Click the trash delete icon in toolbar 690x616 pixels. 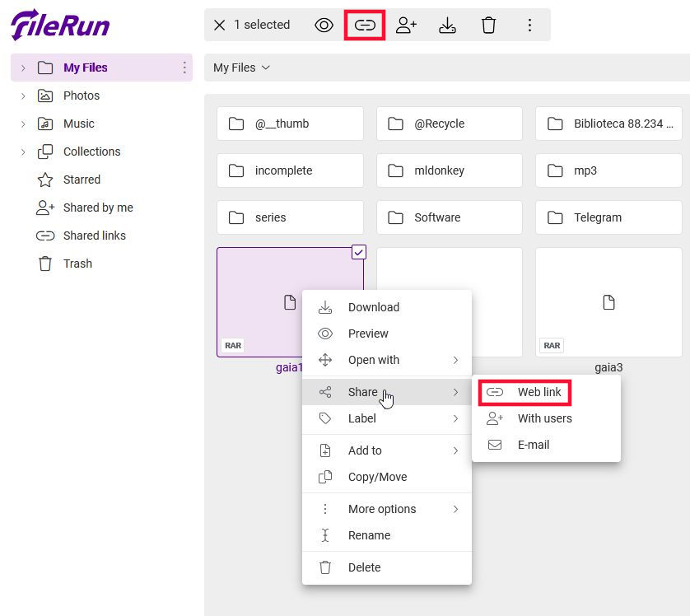coord(488,26)
